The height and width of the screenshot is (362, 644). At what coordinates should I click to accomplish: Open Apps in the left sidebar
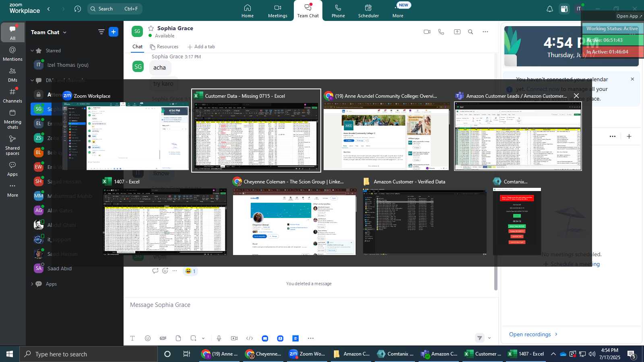(12, 169)
